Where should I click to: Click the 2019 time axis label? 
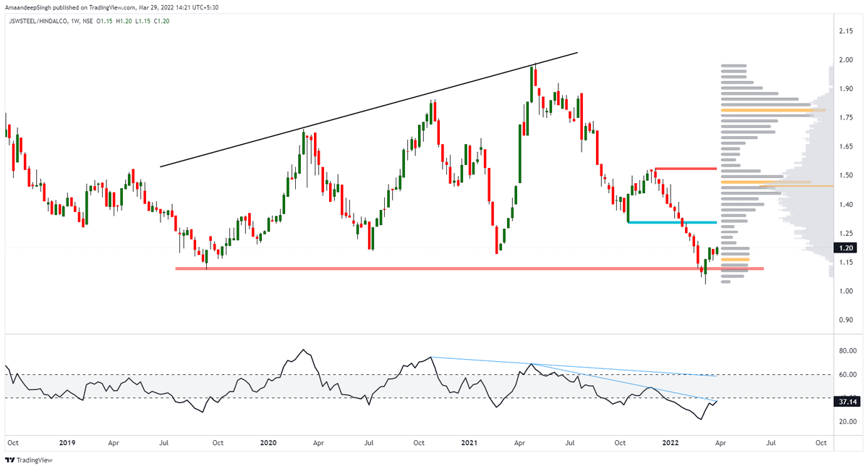[x=67, y=441]
